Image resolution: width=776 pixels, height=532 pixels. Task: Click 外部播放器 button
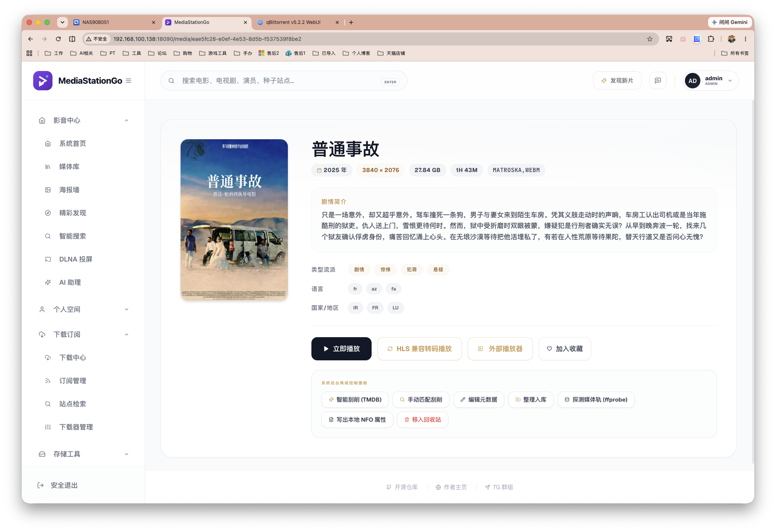pyautogui.click(x=500, y=349)
